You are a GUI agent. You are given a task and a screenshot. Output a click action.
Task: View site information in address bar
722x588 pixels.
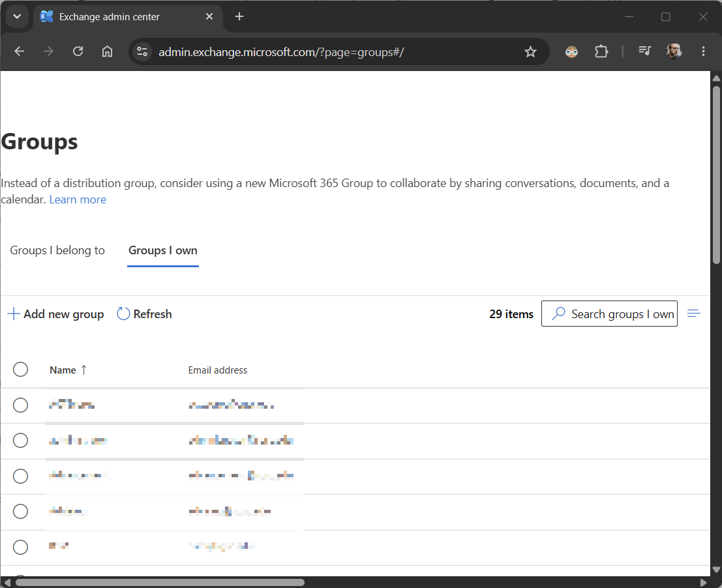(142, 51)
